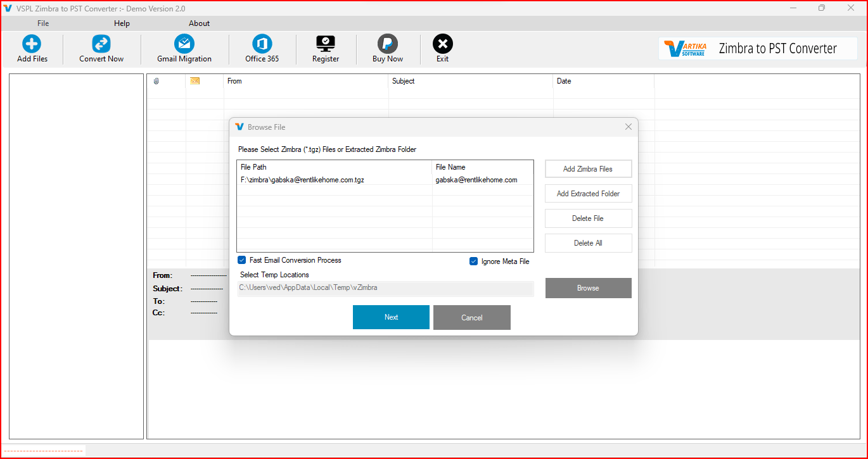Image resolution: width=868 pixels, height=459 pixels.
Task: Open Gmail Migration tool
Action: (184, 44)
